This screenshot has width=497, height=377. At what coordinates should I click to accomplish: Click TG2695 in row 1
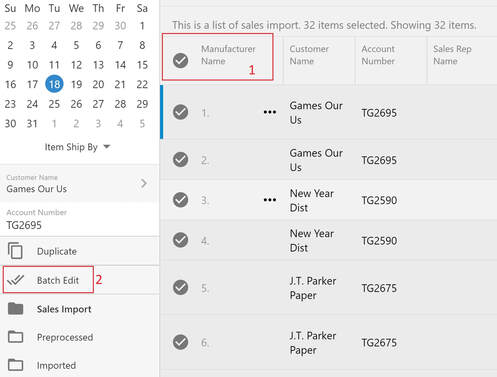pyautogui.click(x=379, y=113)
